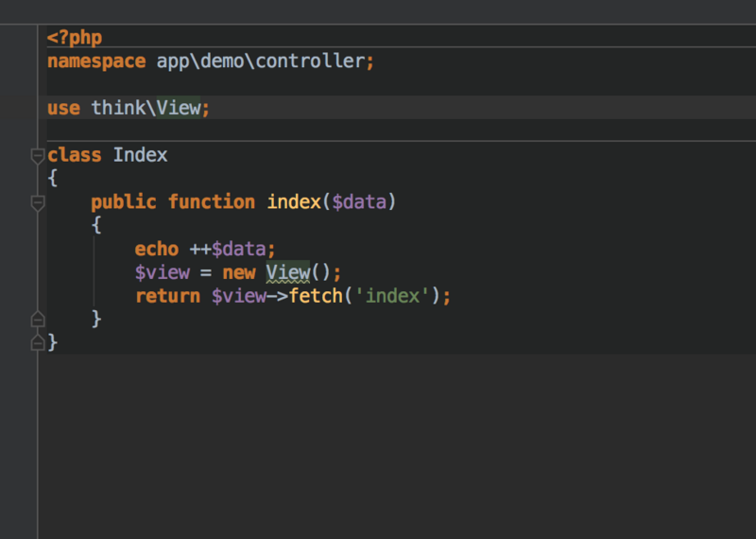Viewport: 756px width, 539px height.
Task: Click the Index class name
Action: (140, 155)
